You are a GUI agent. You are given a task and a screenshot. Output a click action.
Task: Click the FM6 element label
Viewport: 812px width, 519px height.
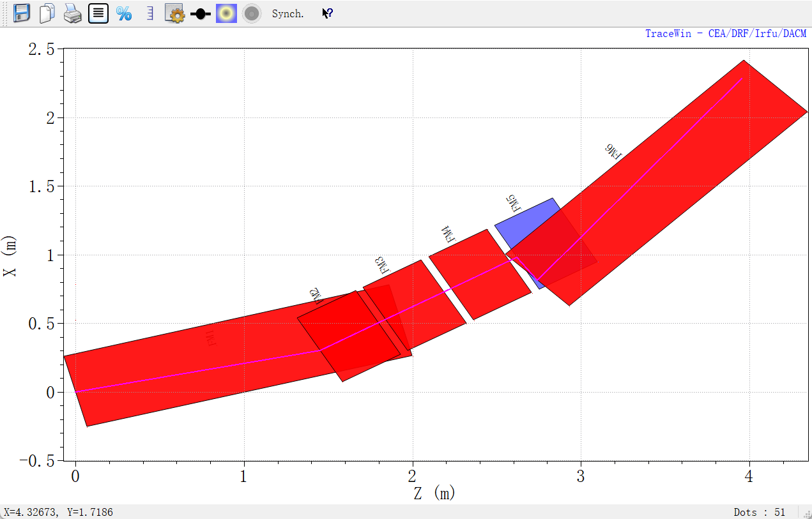(x=613, y=152)
